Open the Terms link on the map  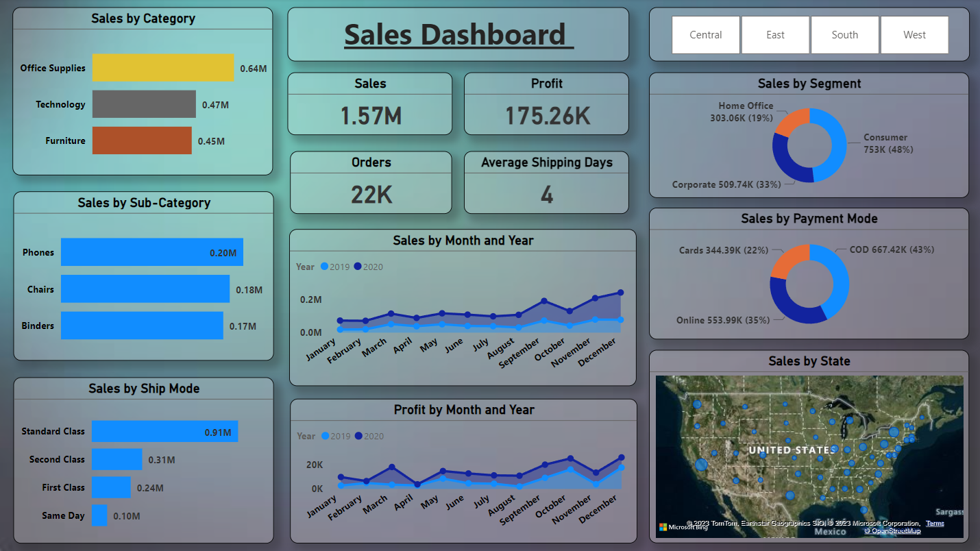coord(935,524)
